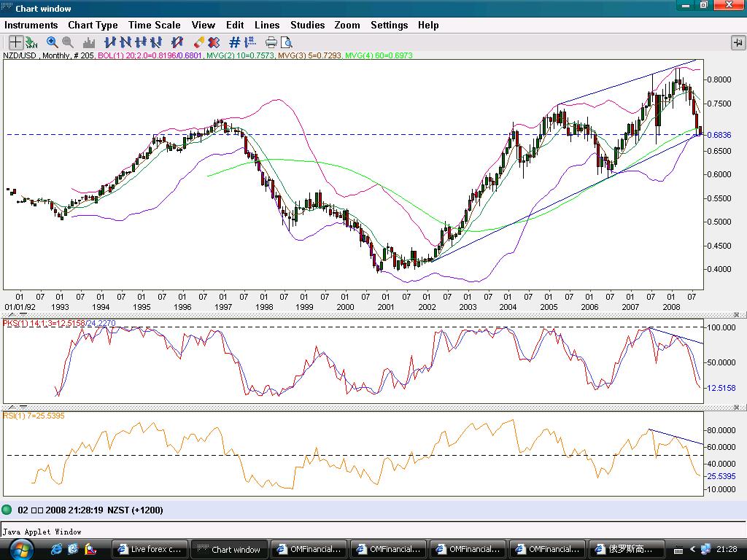Click the zoom in magnifier icon
Screen dimensions: 747x560
(52, 42)
